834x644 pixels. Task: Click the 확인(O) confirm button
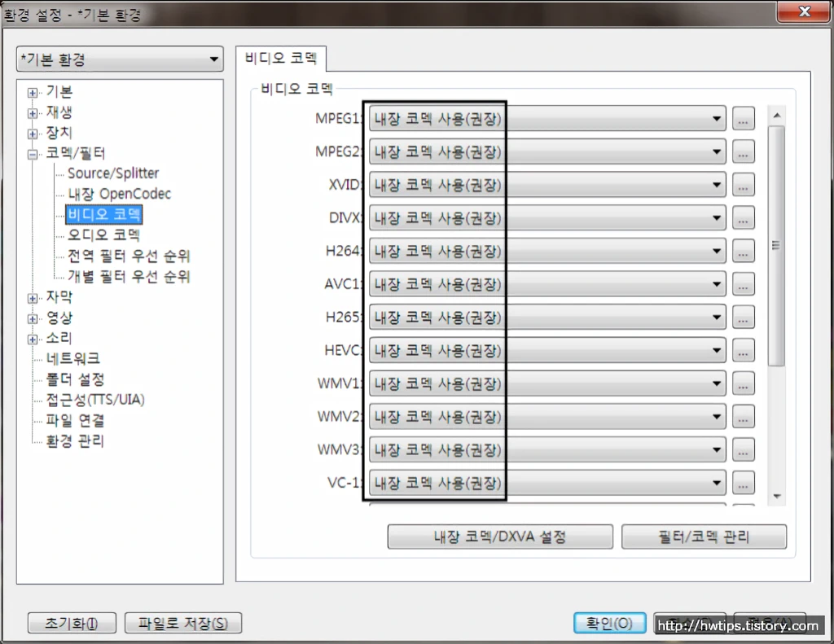pos(609,622)
